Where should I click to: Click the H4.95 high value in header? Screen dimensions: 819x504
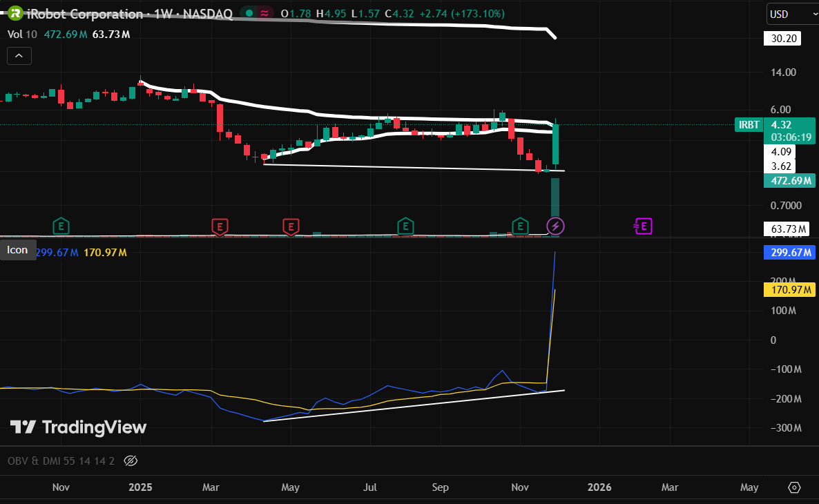point(331,14)
